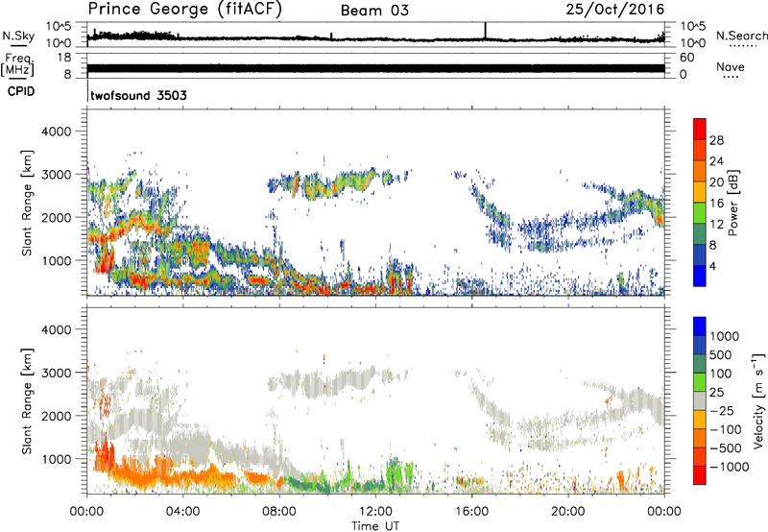The image size is (768, 532).
Task: Click the "N.Search" legend label
Action: pos(741,36)
